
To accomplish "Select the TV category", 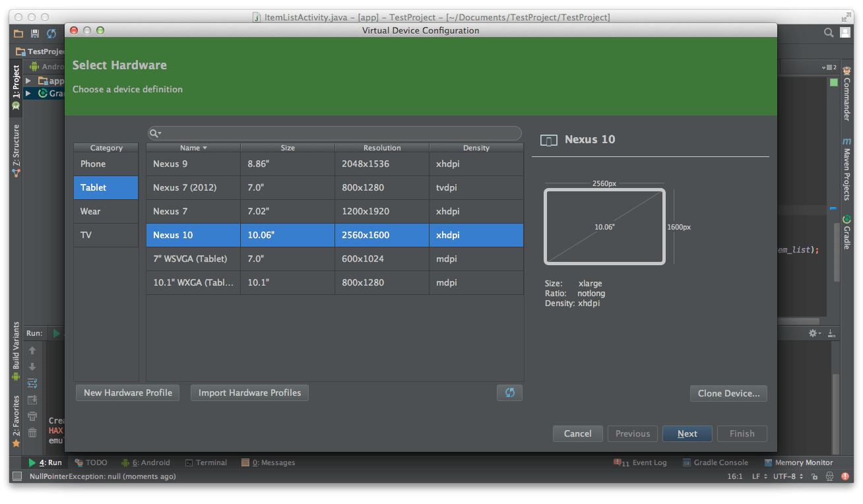I will 106,235.
